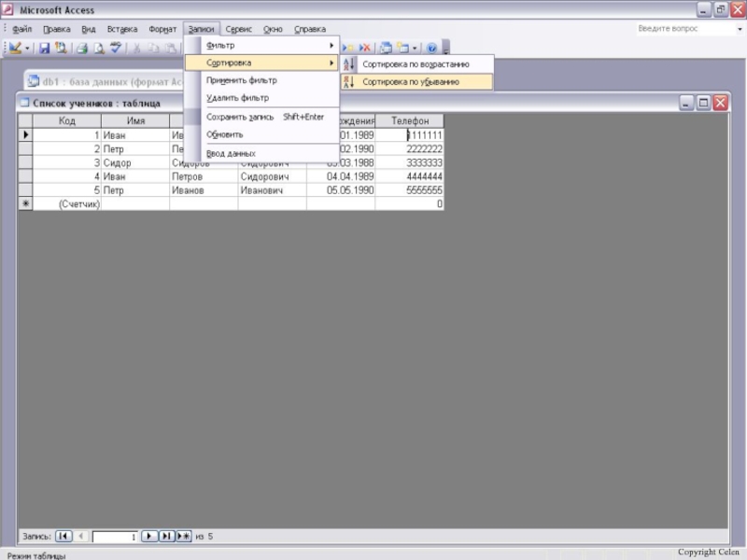Create a new record from navigation bar
The height and width of the screenshot is (560, 747).
pos(183,537)
